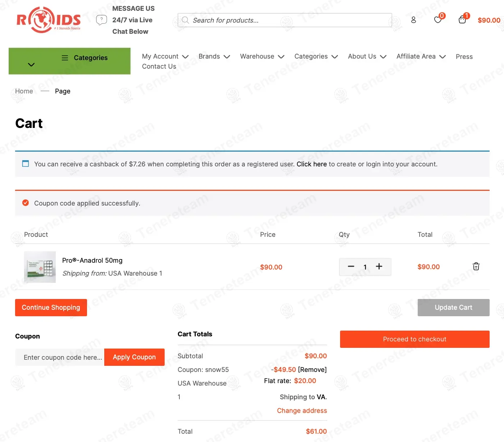Open the shopping cart bag icon
Screen dimensions: 504x442
[462, 20]
